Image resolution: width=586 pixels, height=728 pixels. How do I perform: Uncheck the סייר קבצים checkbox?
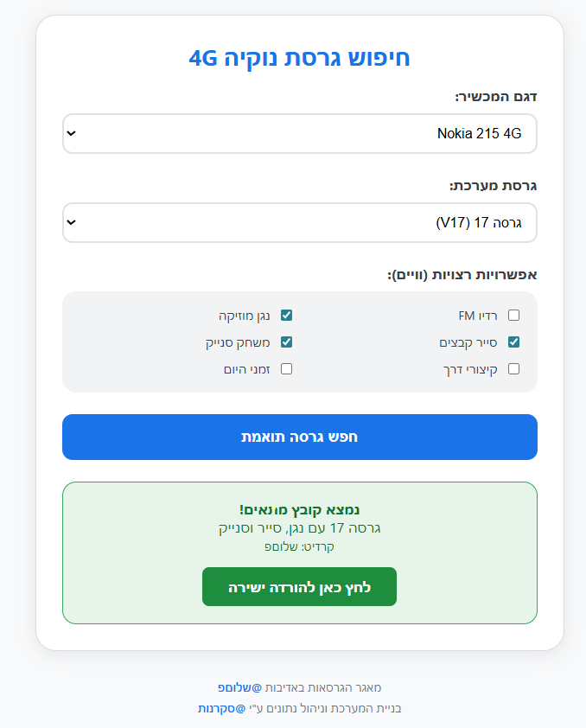[x=513, y=342]
